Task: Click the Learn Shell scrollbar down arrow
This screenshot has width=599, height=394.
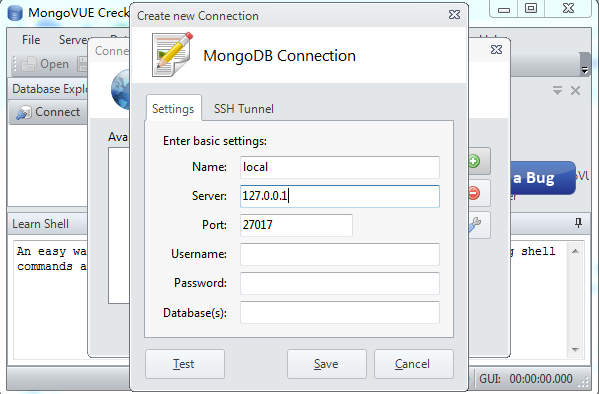Action: point(575,350)
